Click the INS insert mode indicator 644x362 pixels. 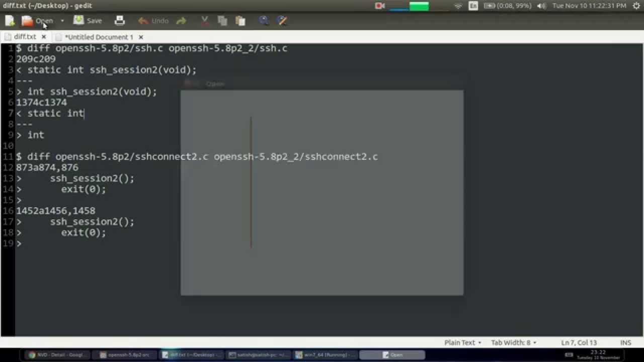pyautogui.click(x=625, y=342)
